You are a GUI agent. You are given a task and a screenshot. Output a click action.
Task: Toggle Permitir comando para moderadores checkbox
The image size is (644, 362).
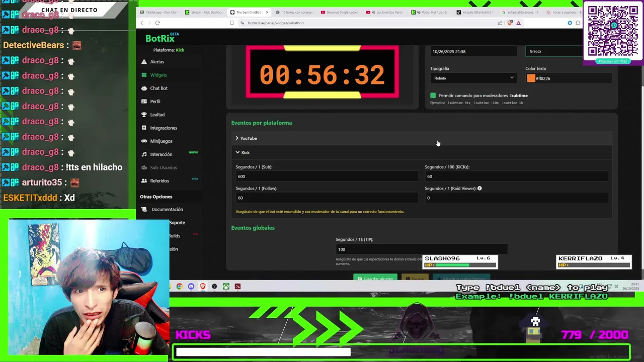coord(433,96)
